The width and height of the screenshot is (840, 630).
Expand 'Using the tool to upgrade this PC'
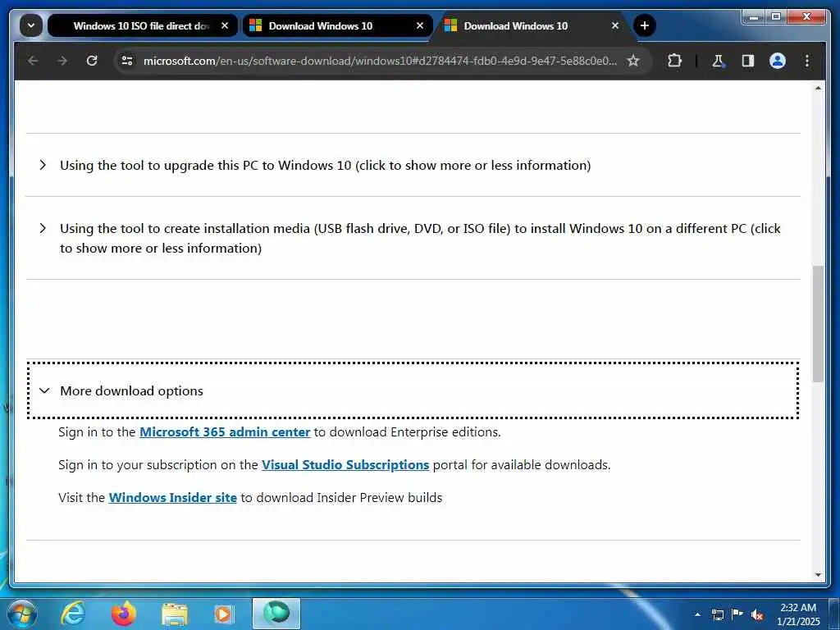413,165
